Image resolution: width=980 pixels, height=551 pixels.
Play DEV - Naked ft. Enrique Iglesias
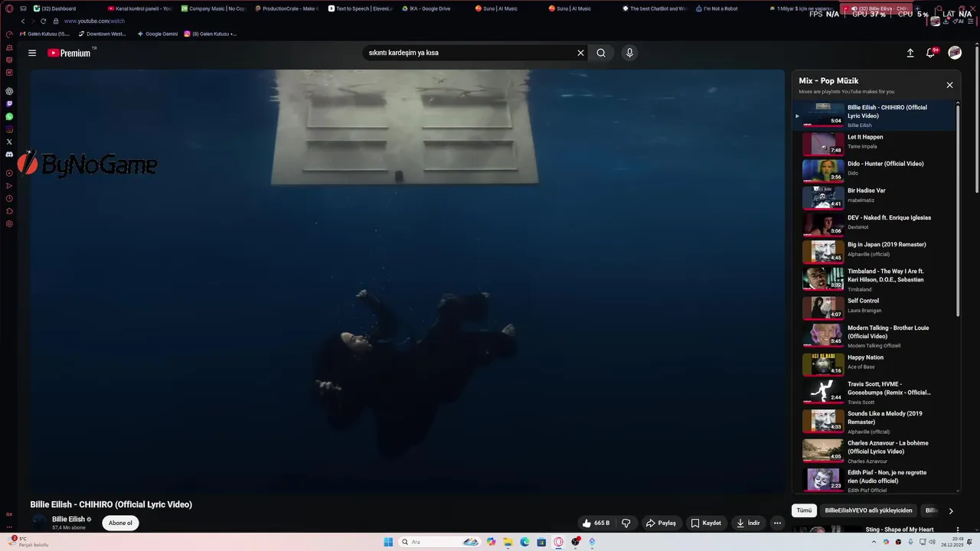[x=874, y=224]
